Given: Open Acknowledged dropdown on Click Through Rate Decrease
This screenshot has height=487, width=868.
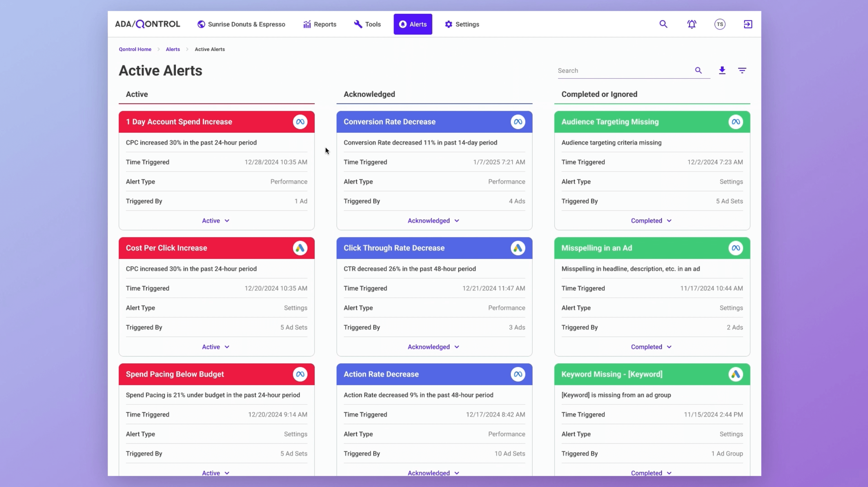Looking at the screenshot, I should coord(433,347).
